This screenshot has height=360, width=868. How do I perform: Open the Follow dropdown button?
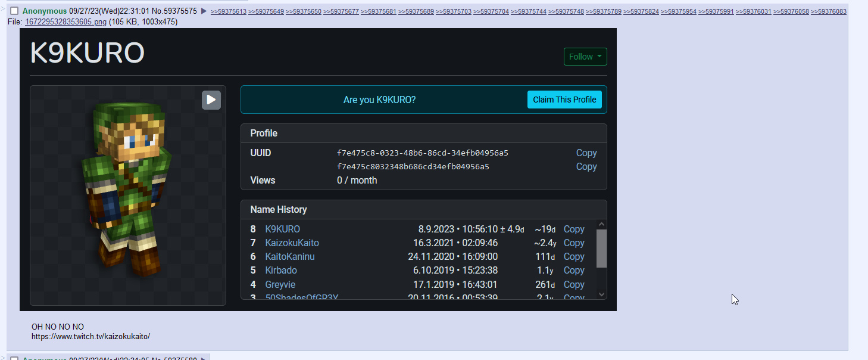(x=585, y=57)
